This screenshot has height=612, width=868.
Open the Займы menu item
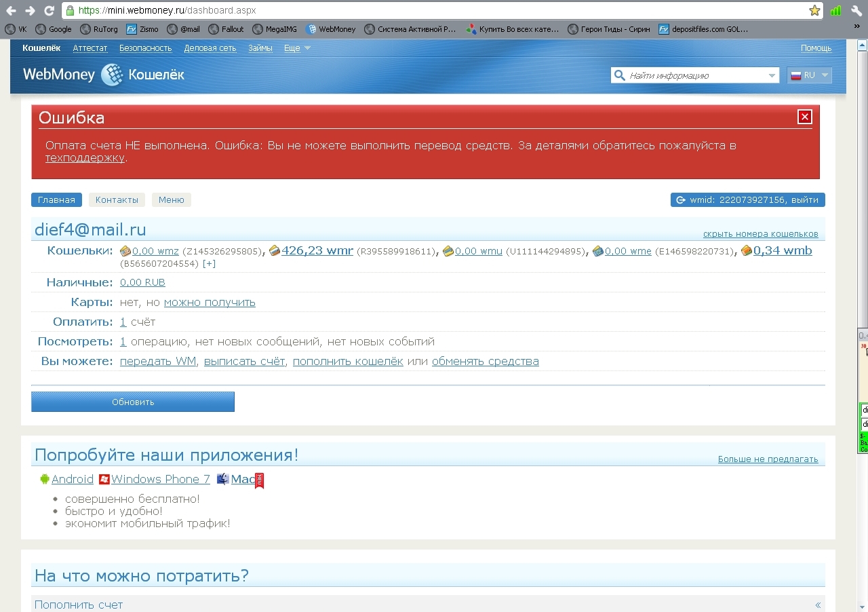(x=260, y=48)
